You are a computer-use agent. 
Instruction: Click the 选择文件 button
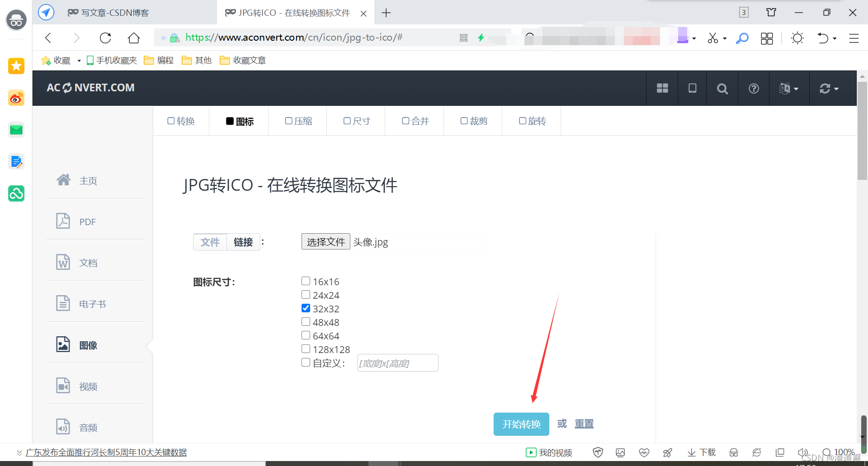(x=326, y=242)
